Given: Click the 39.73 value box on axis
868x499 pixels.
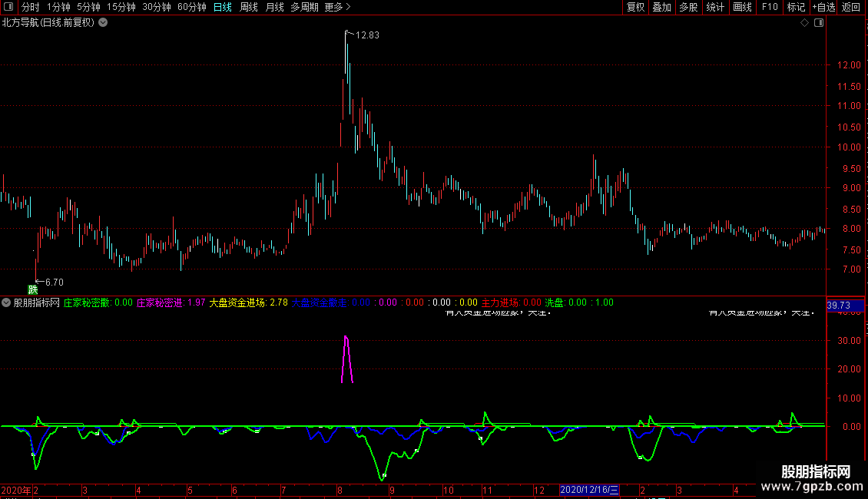Looking at the screenshot, I should (845, 306).
